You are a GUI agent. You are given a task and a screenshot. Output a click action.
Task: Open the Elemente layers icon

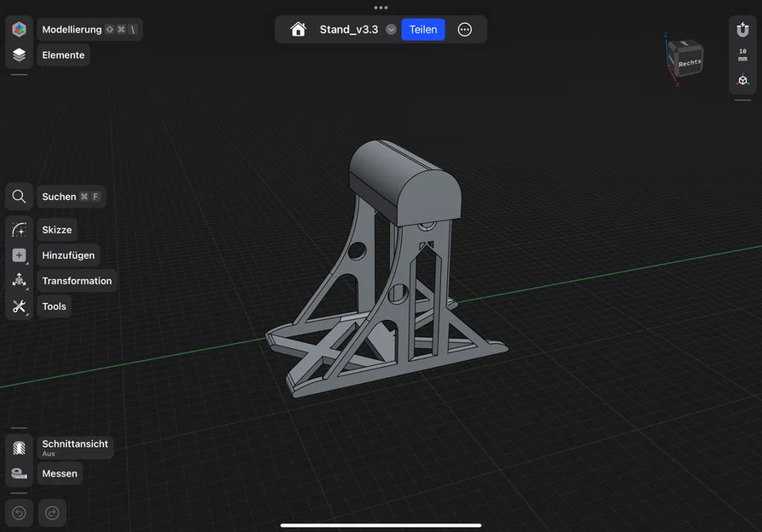(19, 54)
